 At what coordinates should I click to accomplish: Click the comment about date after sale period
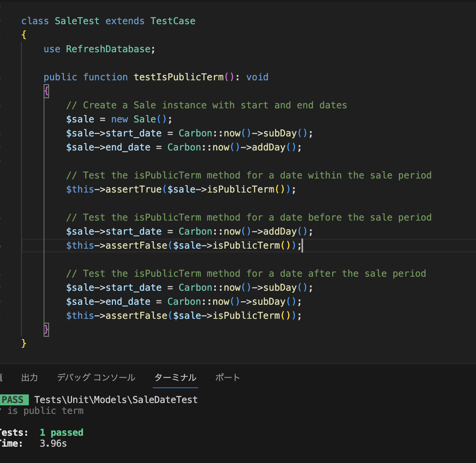click(x=246, y=274)
